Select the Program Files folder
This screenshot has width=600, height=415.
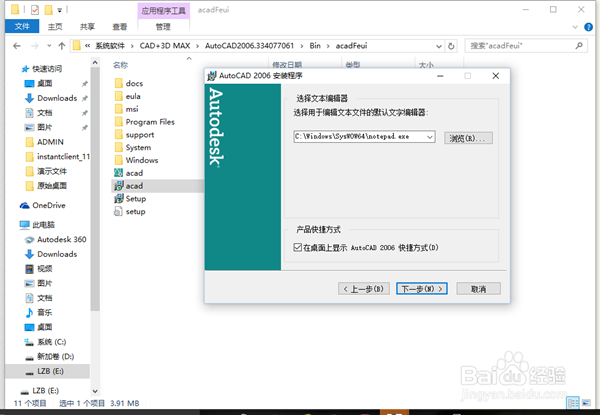pos(145,122)
